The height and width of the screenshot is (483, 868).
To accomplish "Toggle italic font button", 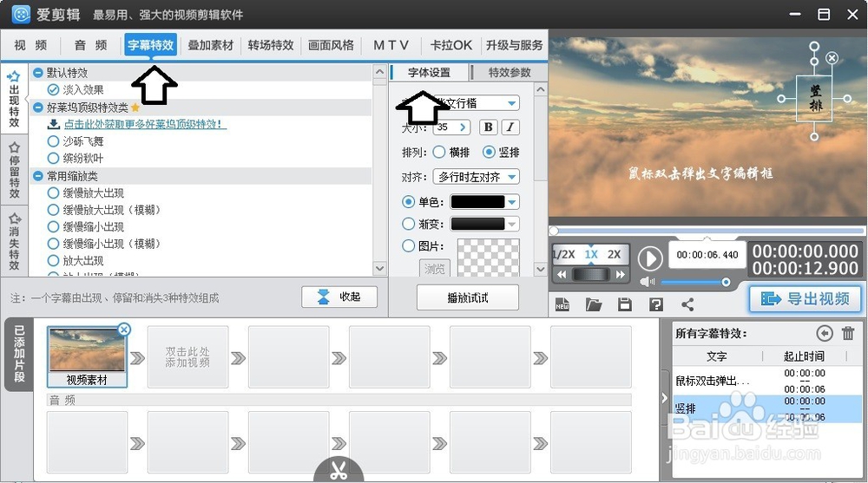I will (x=510, y=127).
